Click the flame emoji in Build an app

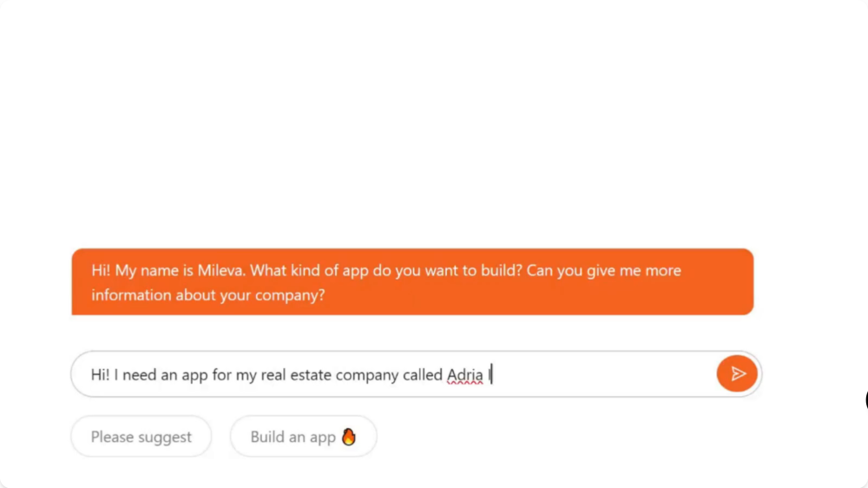[x=349, y=437]
